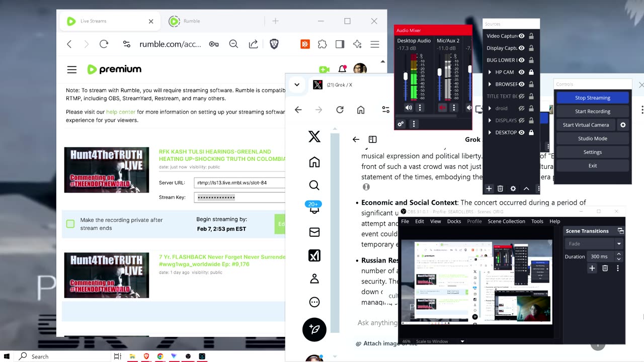Open X home icon in sidebar
This screenshot has height=362, width=644.
tap(314, 162)
